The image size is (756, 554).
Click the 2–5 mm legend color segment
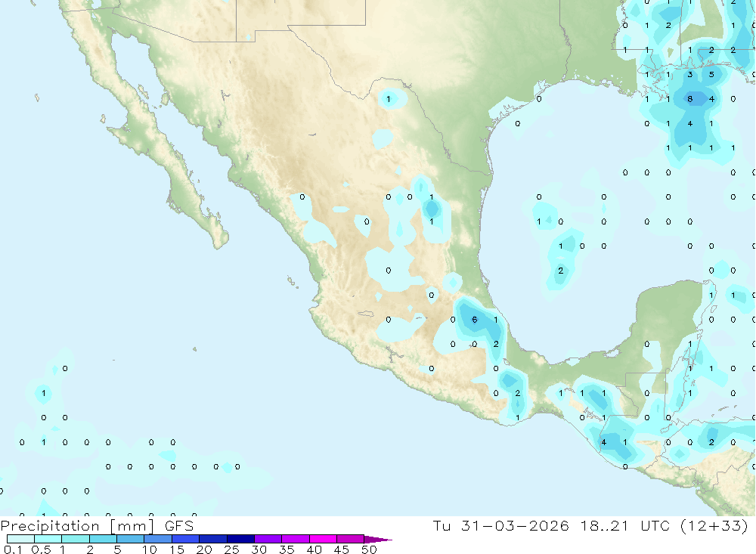103,539
